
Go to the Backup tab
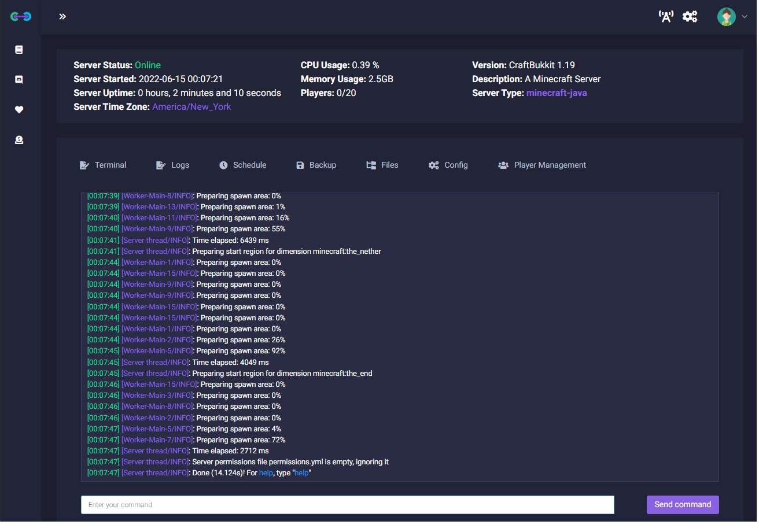point(316,165)
